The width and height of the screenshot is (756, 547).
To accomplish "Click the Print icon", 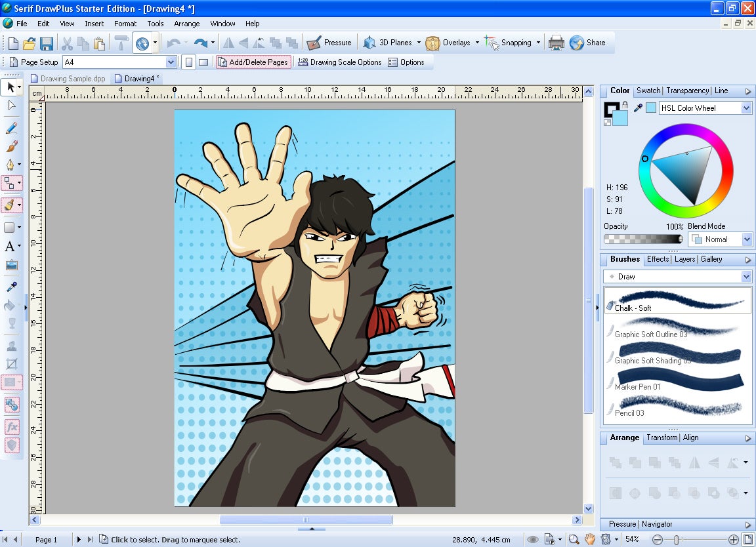I will point(556,43).
